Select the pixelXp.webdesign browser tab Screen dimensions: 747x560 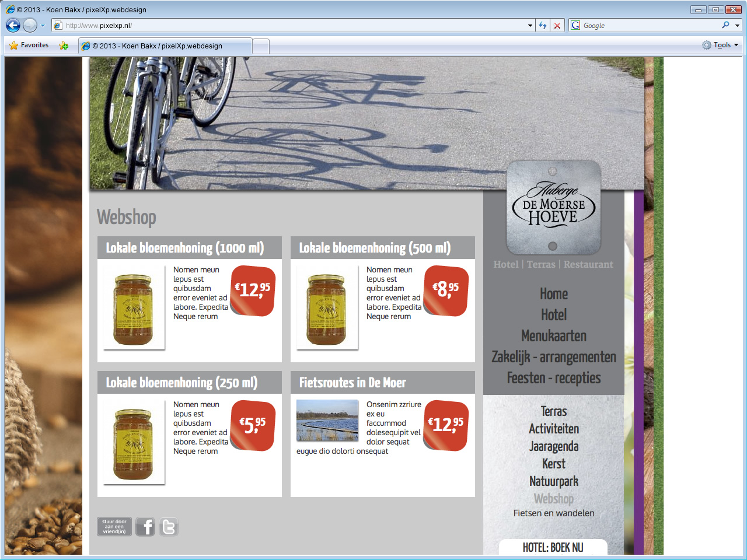click(x=165, y=45)
